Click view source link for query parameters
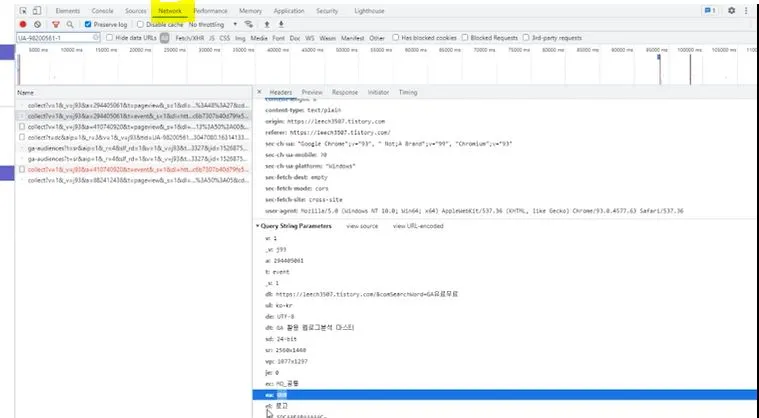This screenshot has height=418, width=759. pos(362,226)
